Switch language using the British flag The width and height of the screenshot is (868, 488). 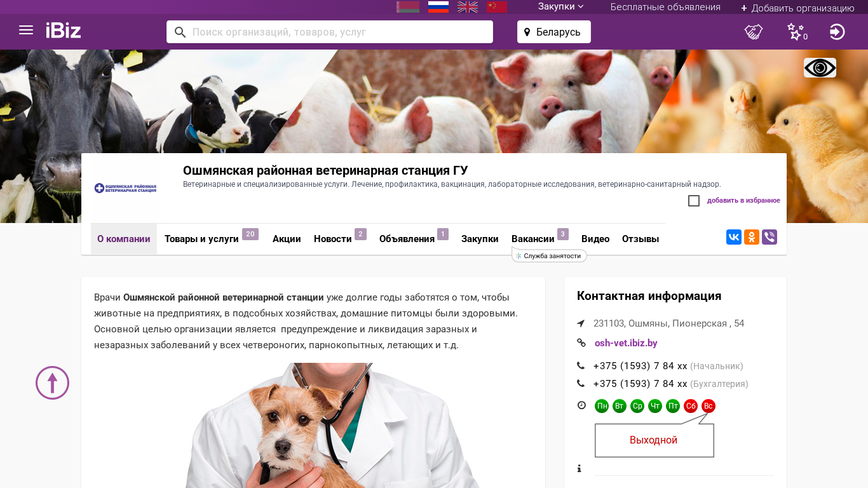468,7
